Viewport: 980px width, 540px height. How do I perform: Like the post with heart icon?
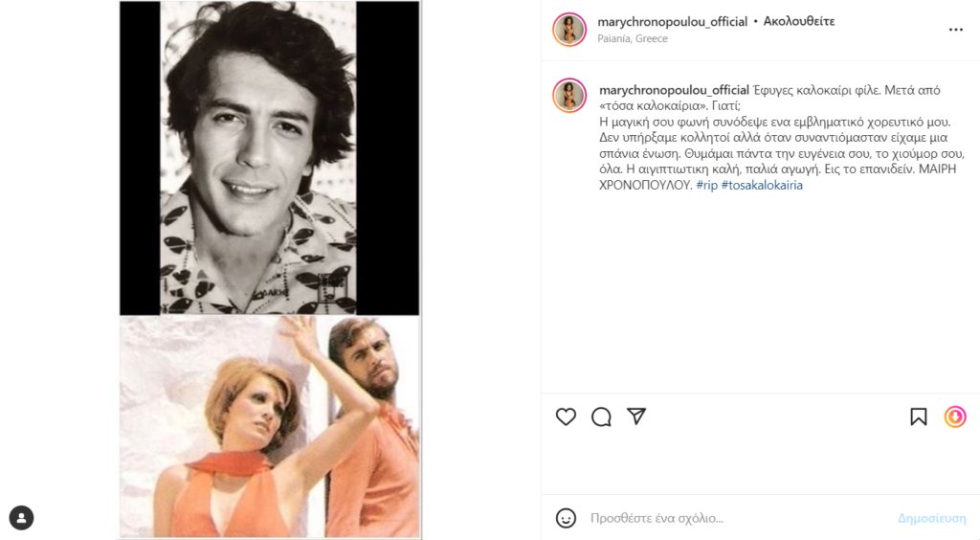point(566,416)
